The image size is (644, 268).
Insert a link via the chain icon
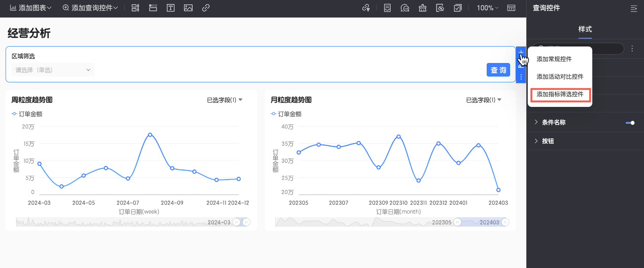pyautogui.click(x=206, y=8)
